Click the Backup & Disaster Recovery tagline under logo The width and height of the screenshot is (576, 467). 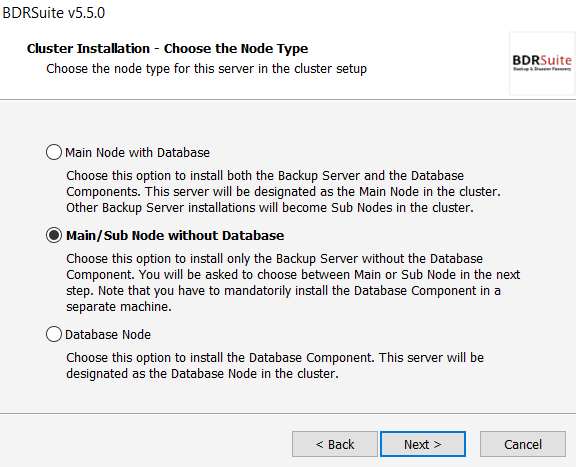pos(542,69)
